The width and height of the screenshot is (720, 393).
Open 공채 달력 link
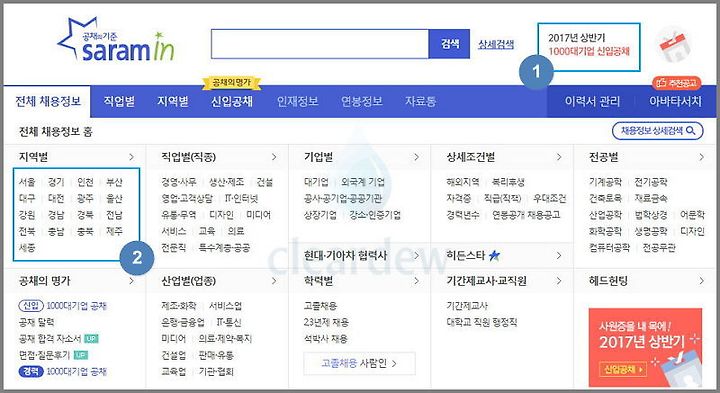tap(36, 322)
